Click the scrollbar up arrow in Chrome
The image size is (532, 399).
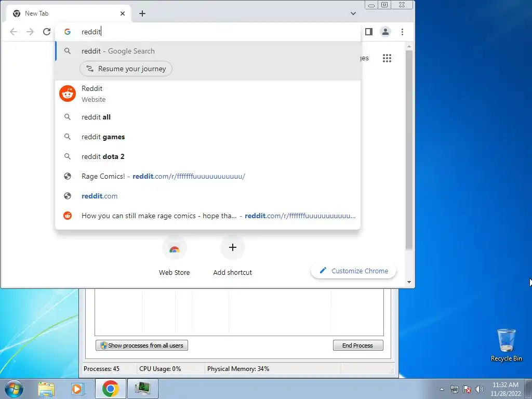tap(409, 46)
